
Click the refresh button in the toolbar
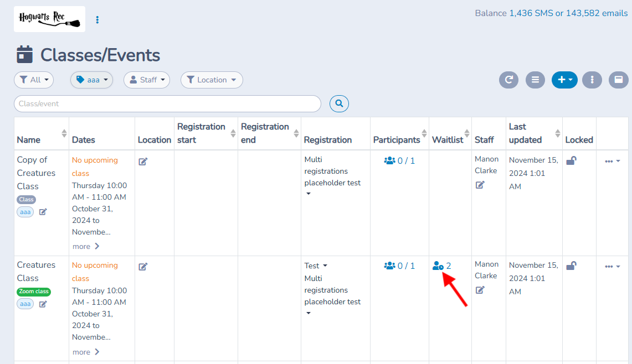click(508, 80)
